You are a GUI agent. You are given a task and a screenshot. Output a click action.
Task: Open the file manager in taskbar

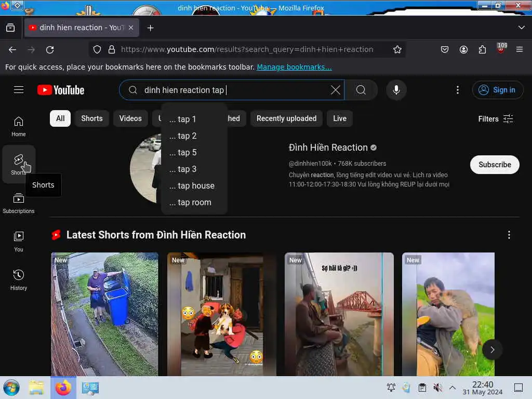(x=36, y=388)
